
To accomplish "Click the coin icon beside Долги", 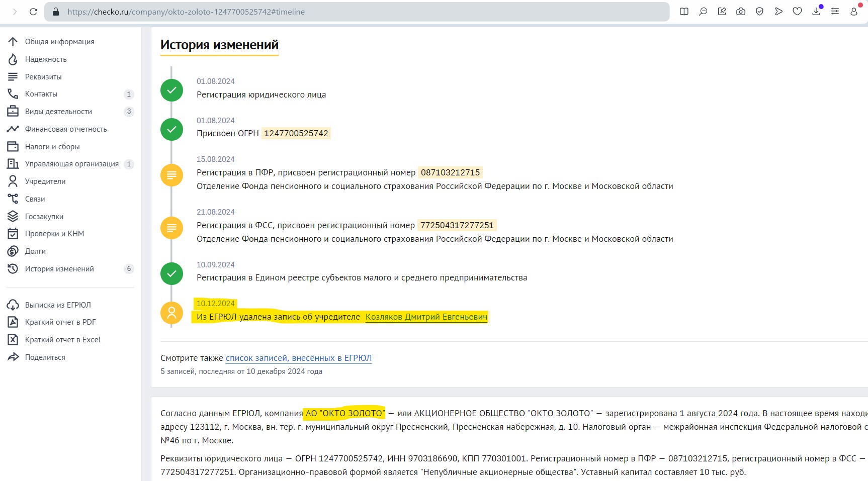I will click(13, 251).
